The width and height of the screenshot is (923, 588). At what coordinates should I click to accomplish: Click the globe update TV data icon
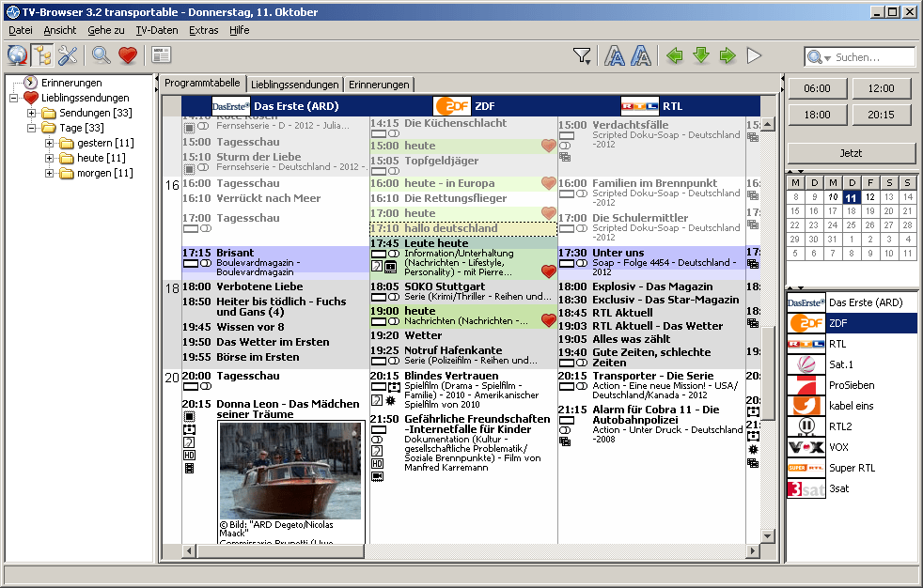17,55
